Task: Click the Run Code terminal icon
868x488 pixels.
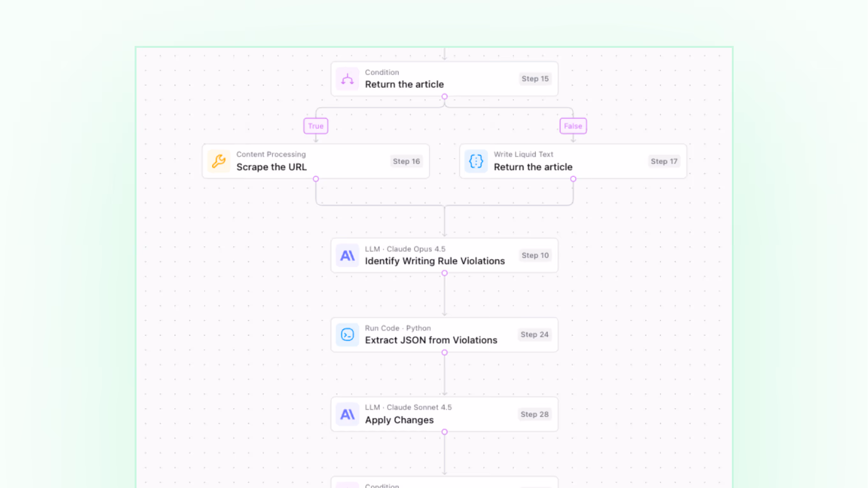Action: tap(347, 335)
